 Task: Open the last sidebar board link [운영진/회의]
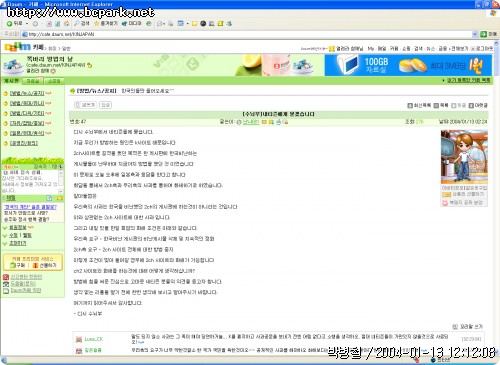point(24,143)
